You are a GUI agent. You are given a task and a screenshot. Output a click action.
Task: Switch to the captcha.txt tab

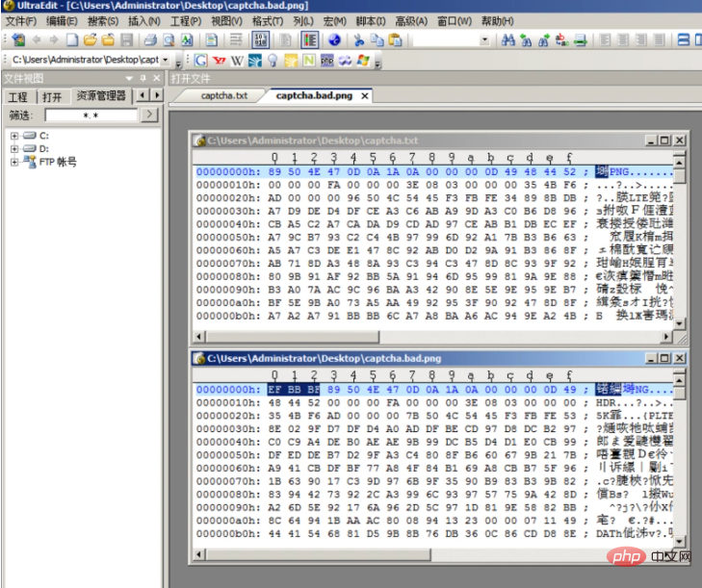pyautogui.click(x=223, y=95)
